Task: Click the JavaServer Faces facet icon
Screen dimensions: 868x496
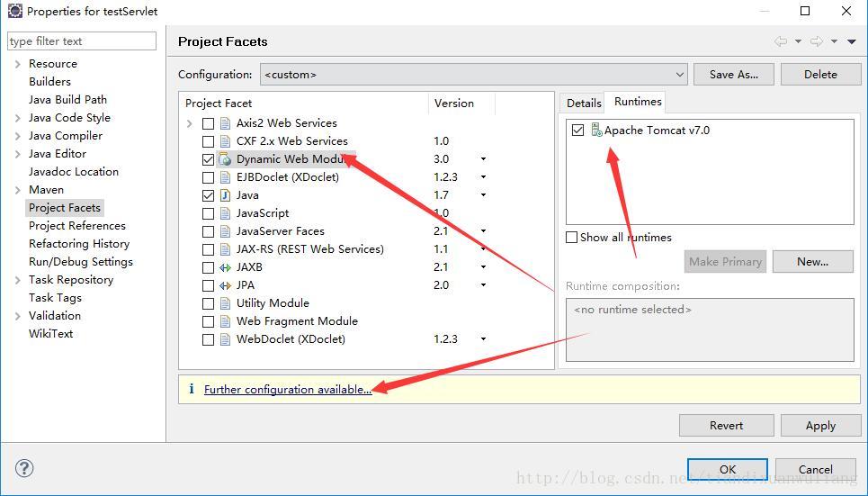Action: point(225,231)
